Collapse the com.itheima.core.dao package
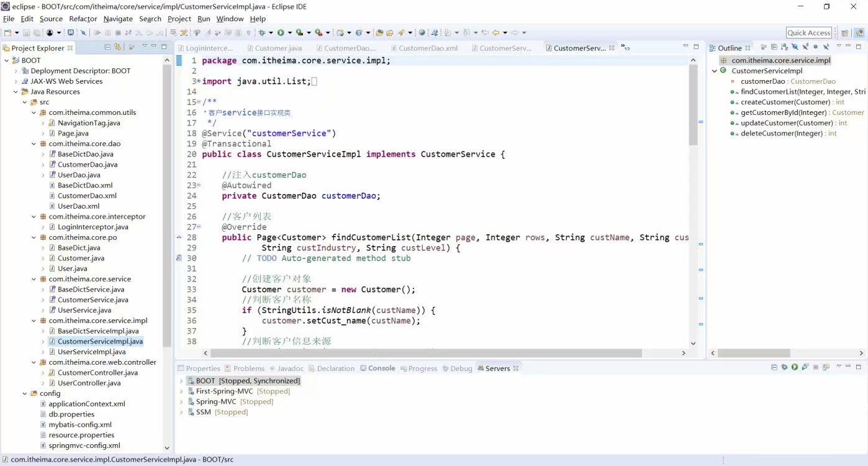 point(34,144)
